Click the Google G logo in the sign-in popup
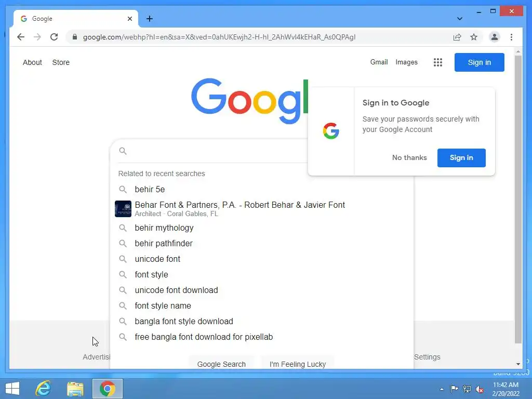This screenshot has width=532, height=399. (331, 131)
